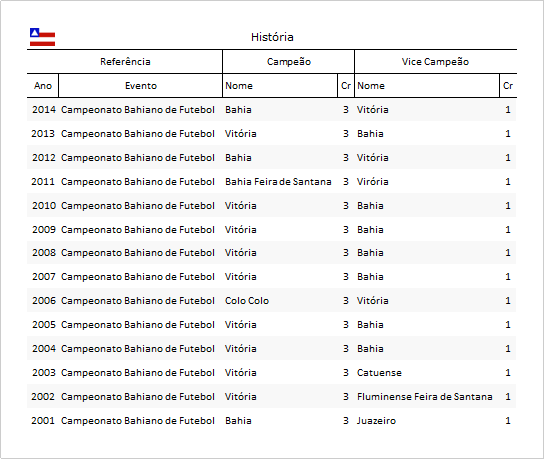This screenshot has width=545, height=459.
Task: Select the Juazeiro vice champion cell
Action: tap(376, 421)
